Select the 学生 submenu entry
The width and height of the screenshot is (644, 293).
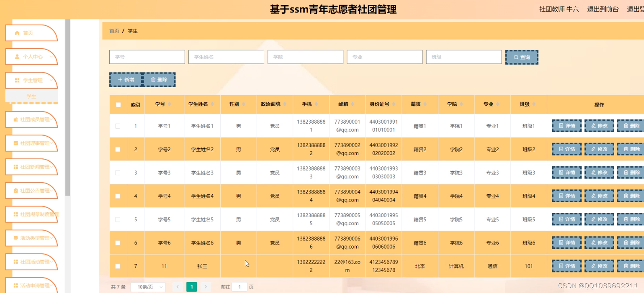pos(31,97)
